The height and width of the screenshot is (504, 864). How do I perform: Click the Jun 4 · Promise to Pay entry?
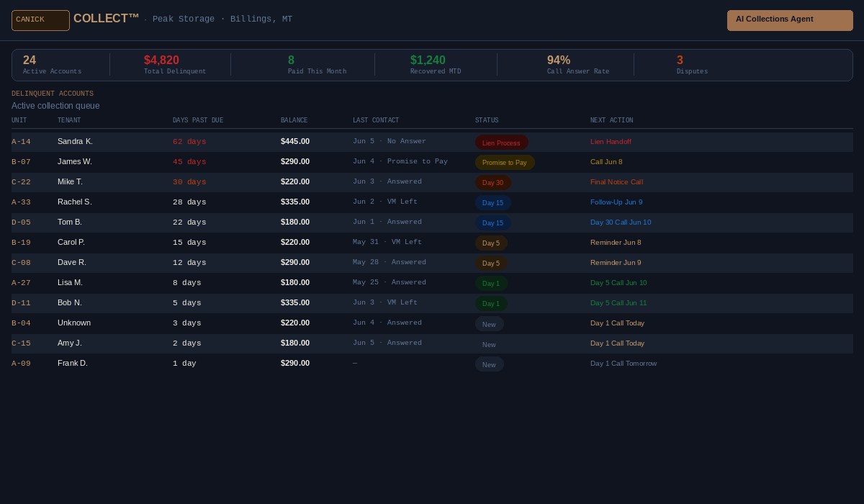coord(400,161)
